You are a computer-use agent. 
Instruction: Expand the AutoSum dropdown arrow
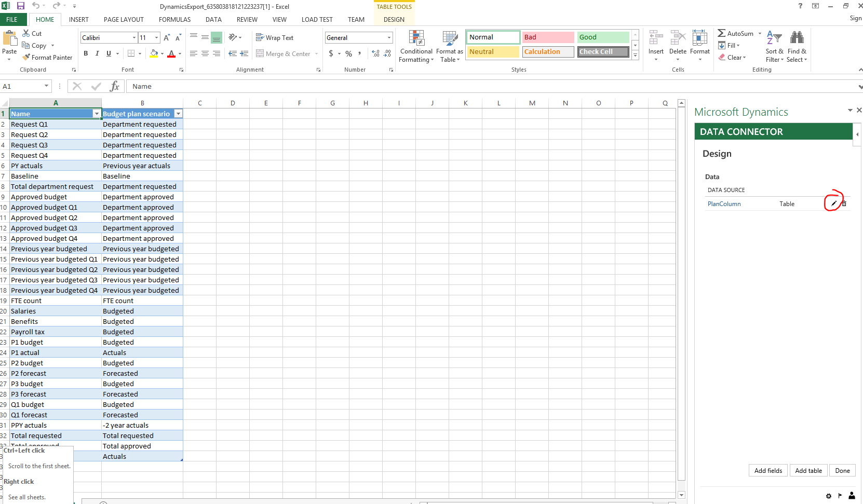[760, 33]
